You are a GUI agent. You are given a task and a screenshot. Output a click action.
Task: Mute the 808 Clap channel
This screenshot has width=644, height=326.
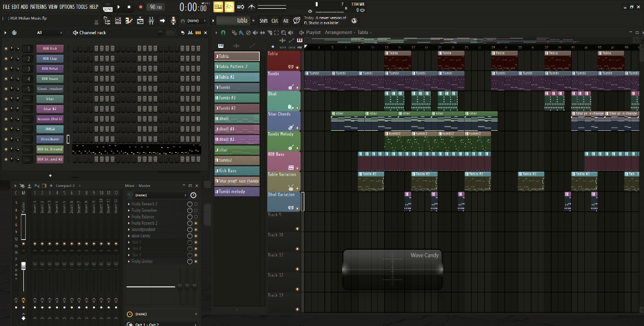pyautogui.click(x=6, y=59)
